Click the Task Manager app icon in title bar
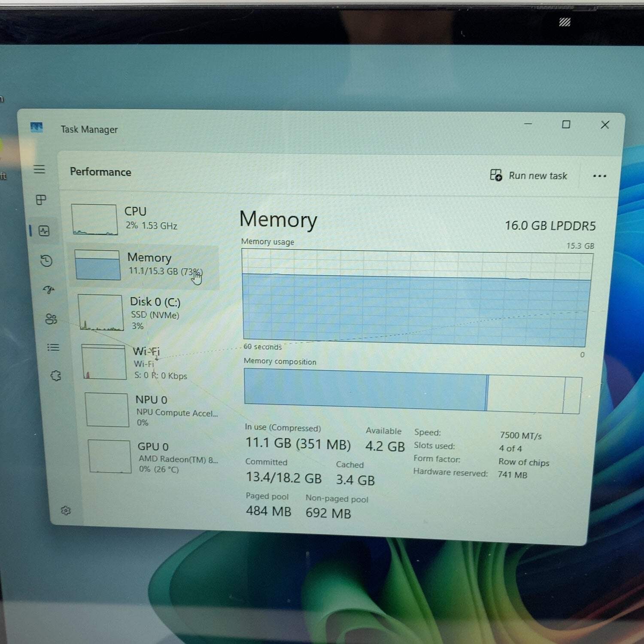 coord(36,127)
